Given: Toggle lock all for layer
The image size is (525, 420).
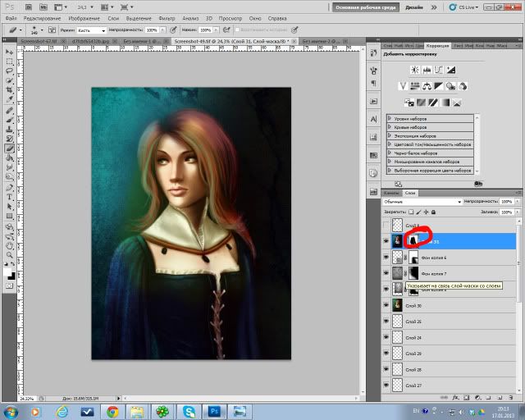Looking at the screenshot, I should [x=433, y=212].
